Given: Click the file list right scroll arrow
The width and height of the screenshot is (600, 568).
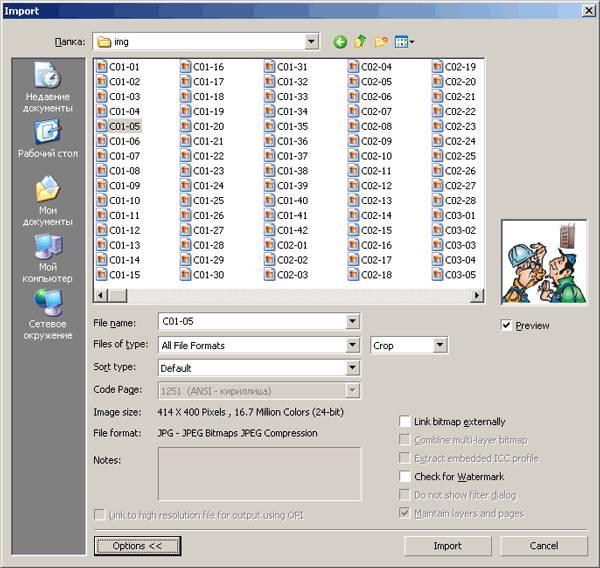Looking at the screenshot, I should tap(477, 295).
